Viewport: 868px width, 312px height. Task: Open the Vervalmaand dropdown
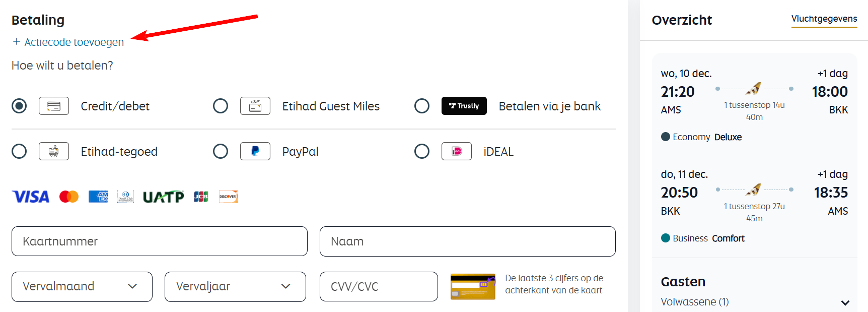tap(82, 286)
